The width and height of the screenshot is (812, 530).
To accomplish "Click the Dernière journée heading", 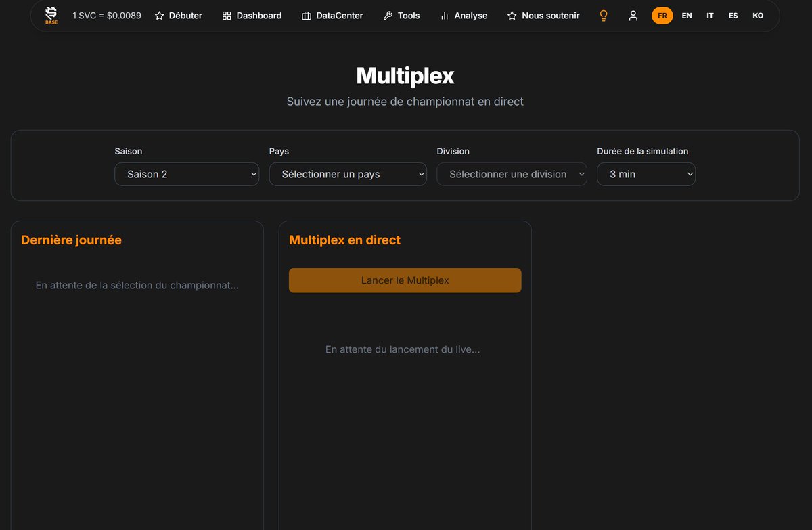I will [71, 240].
